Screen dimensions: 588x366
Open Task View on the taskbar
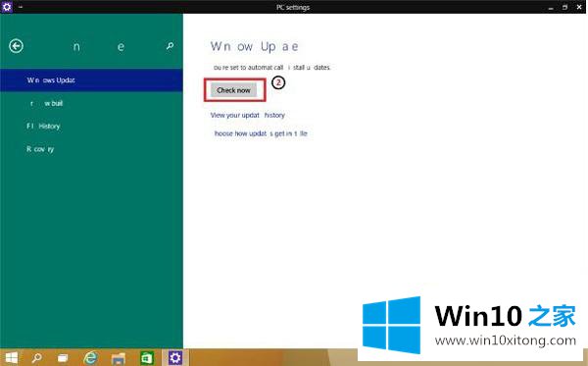pyautogui.click(x=63, y=358)
